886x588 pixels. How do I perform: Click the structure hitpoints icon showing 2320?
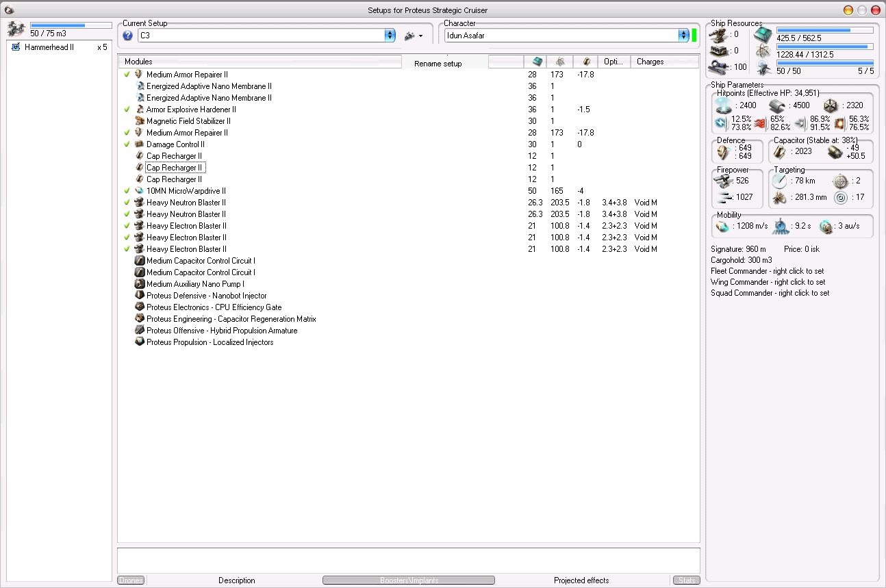[831, 105]
